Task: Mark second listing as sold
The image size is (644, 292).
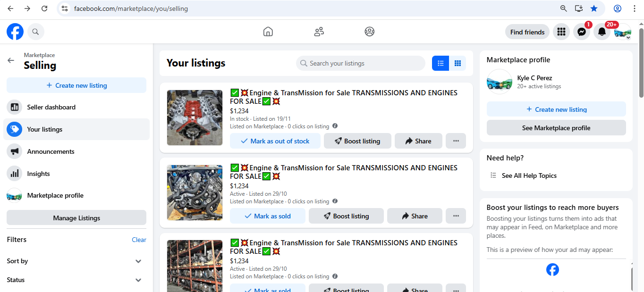Action: click(268, 216)
